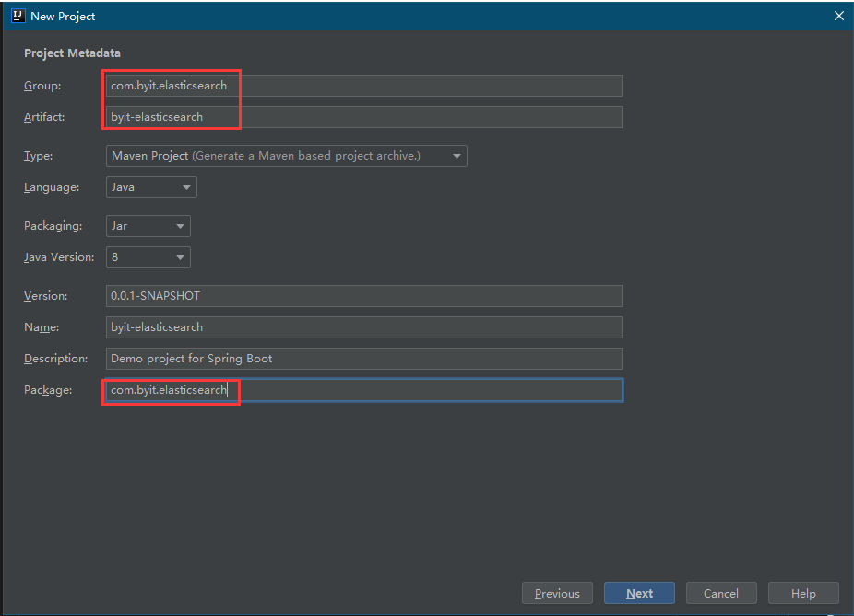Click the dropdown arrow on Java Version field

(182, 257)
